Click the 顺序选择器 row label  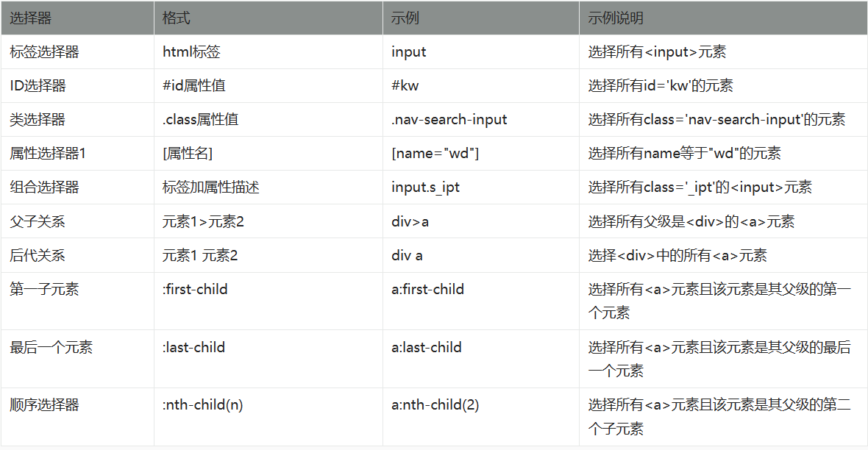(44, 405)
